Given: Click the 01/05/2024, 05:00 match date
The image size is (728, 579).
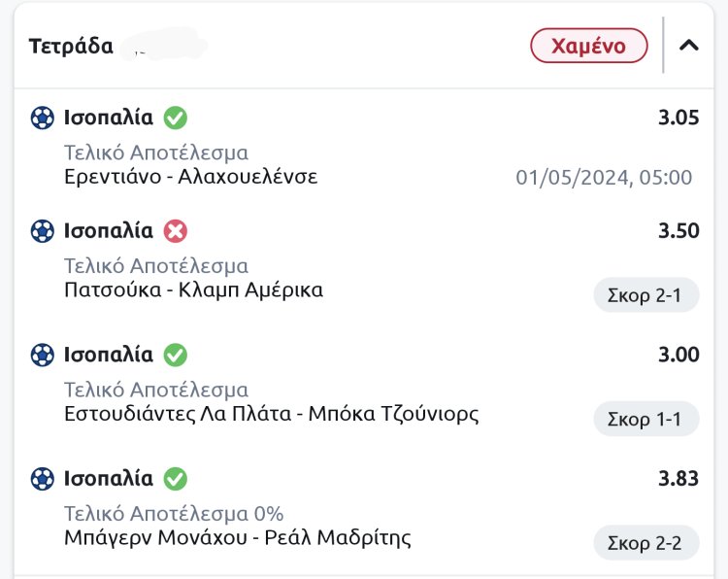Looking at the screenshot, I should [x=604, y=178].
